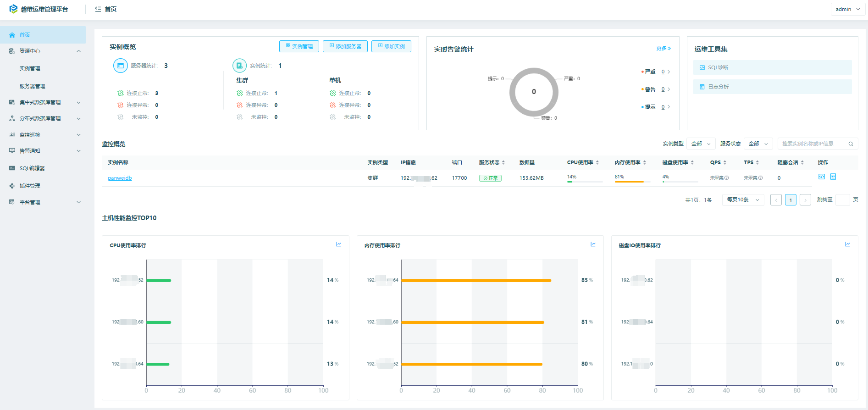Click the alarm statistics donut chart
The image size is (868, 410).
pos(534,92)
